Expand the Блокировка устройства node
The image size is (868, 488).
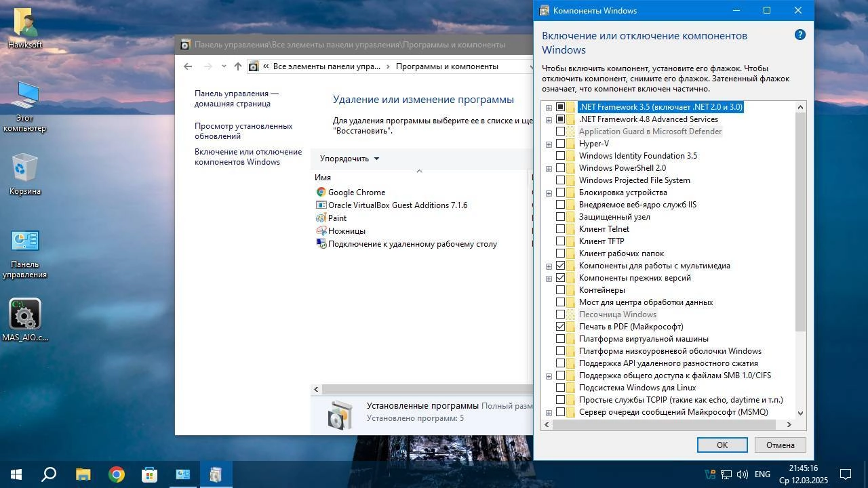click(x=549, y=193)
